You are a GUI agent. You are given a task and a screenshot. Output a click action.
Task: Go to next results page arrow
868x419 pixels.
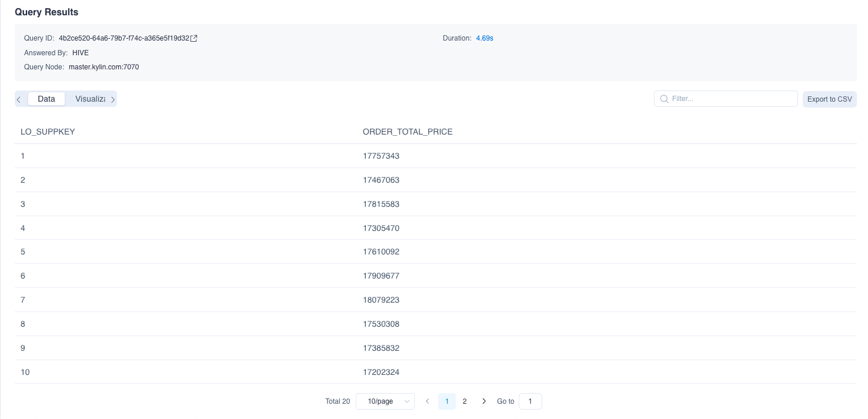[484, 401]
